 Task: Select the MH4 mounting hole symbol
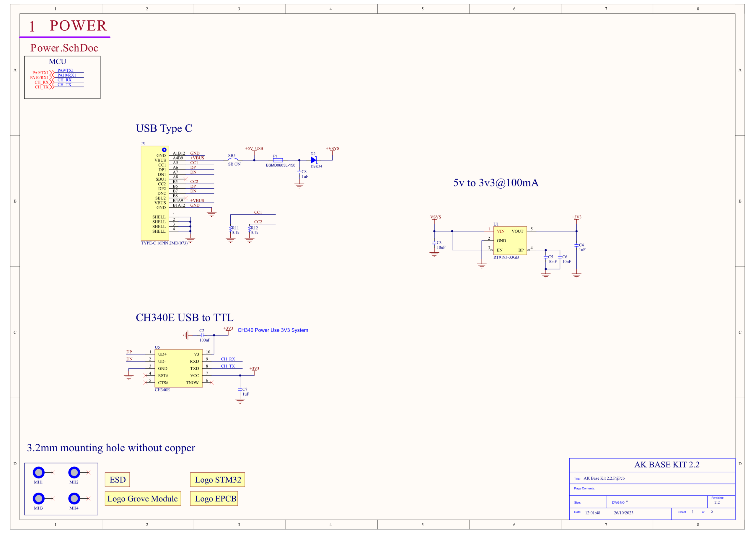74,499
